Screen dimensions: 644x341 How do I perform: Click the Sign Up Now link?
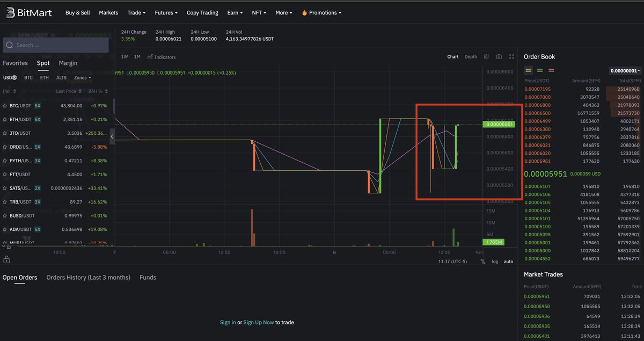tap(259, 322)
